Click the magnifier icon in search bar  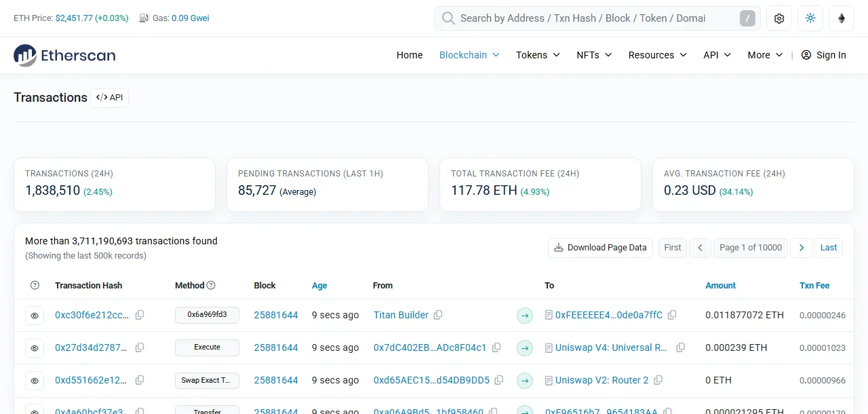click(448, 18)
